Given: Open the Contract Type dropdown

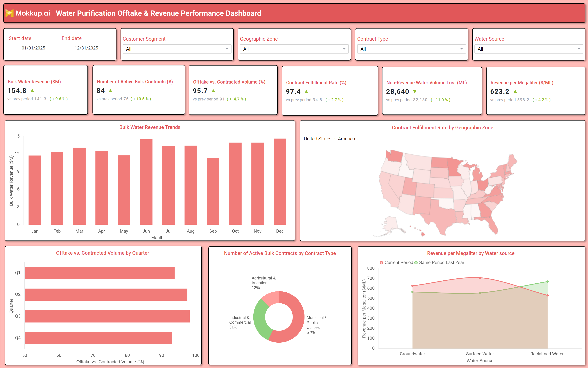Looking at the screenshot, I should point(411,49).
